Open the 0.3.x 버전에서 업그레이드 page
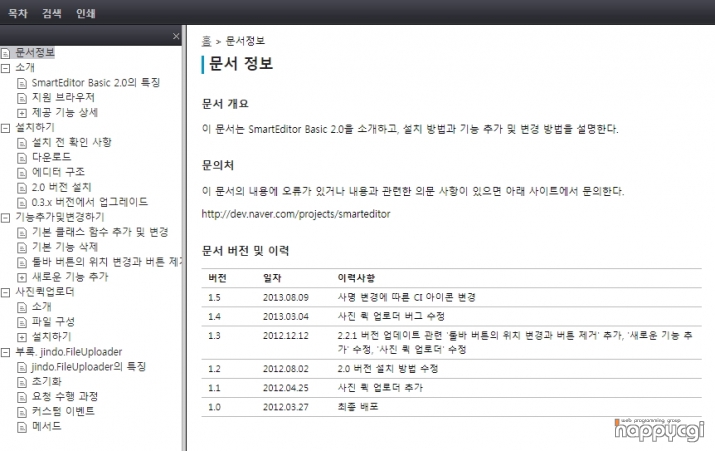The image size is (715, 451). (90, 202)
